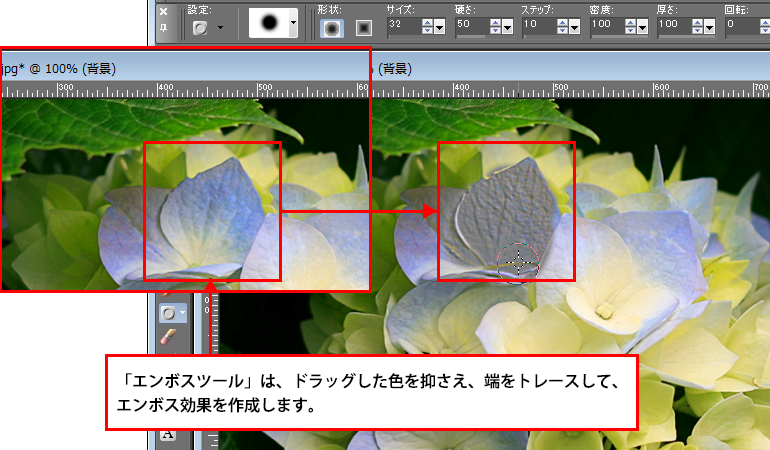Open the 密度 slider dropdown
Screen dimensions: 770x450
[642, 28]
